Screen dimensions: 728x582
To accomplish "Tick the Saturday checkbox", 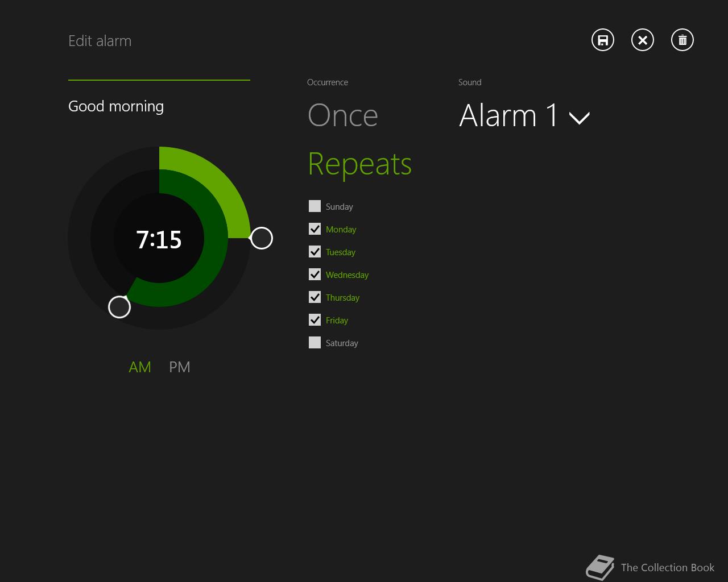I will (315, 343).
